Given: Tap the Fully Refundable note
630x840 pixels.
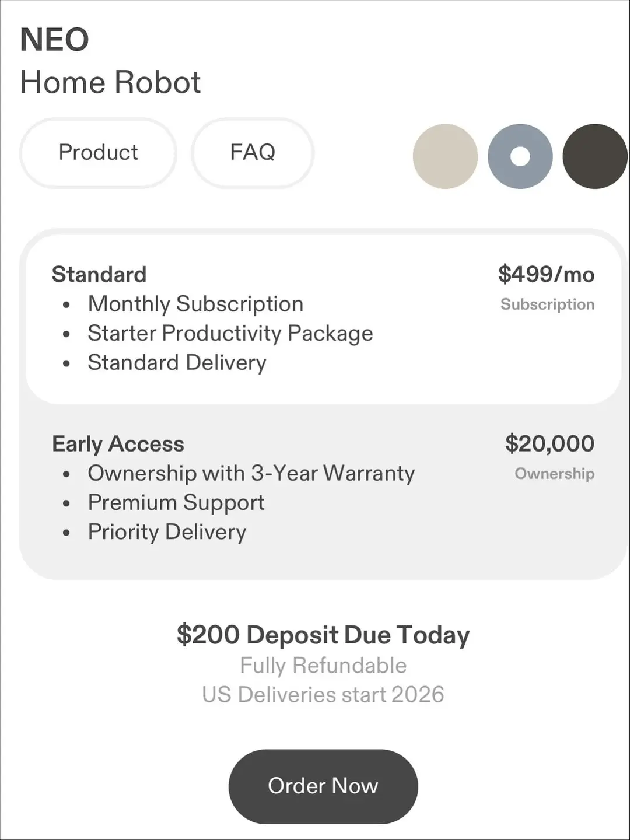Looking at the screenshot, I should tap(323, 665).
